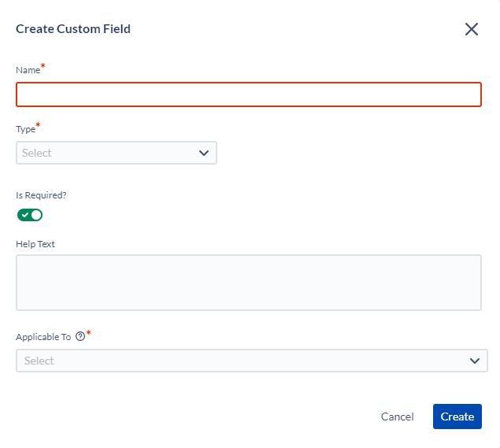Click the checkmark inside the Is Required switch
This screenshot has width=500, height=448.
click(25, 215)
